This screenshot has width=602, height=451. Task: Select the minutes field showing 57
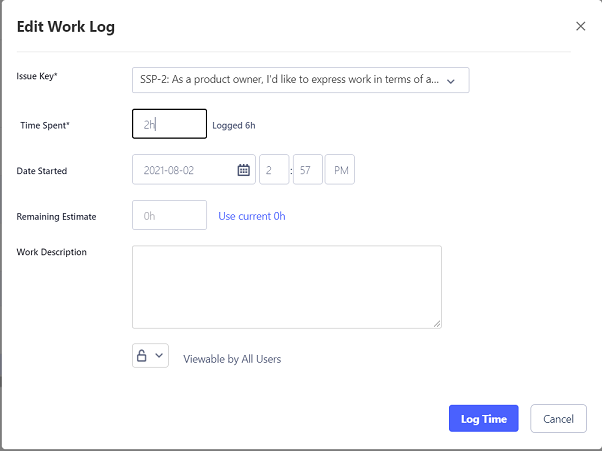click(x=308, y=170)
